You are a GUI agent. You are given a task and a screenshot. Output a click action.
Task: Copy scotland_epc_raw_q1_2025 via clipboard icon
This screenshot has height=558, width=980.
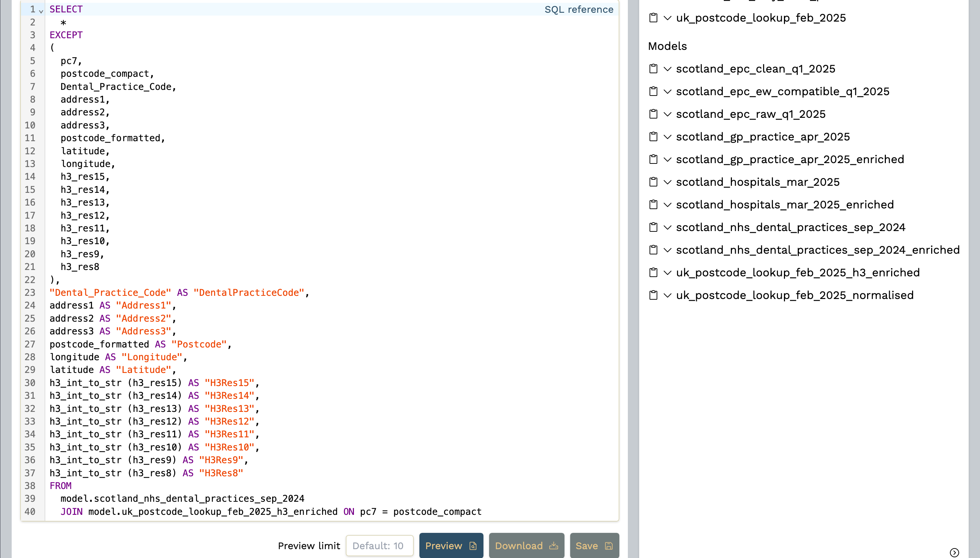tap(653, 114)
